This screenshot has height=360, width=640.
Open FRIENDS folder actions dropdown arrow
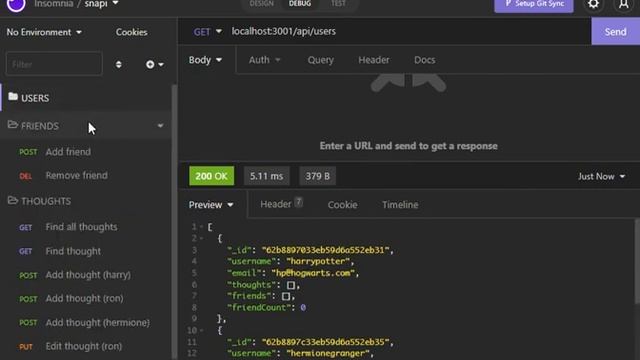pyautogui.click(x=160, y=126)
